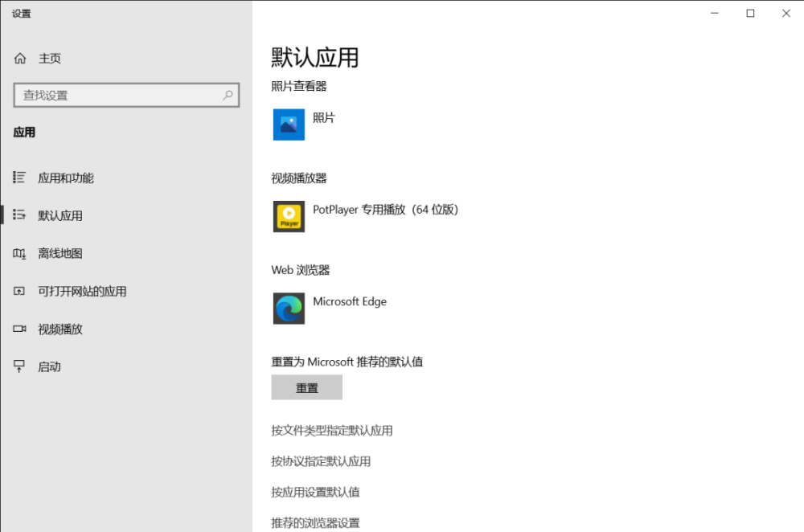
Task: Click the search magnifier icon
Action: (228, 95)
